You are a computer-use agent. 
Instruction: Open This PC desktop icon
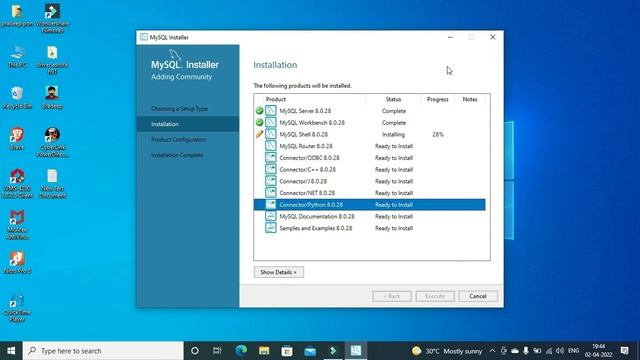coord(17,57)
